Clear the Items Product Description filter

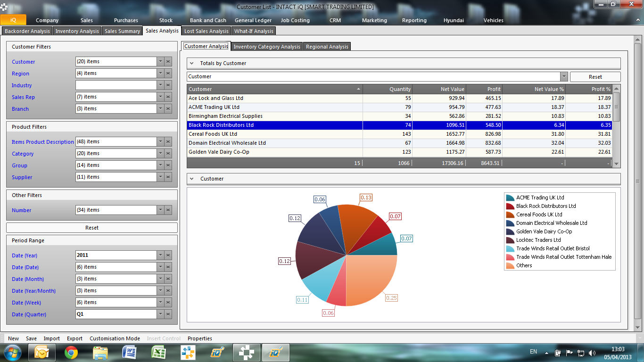click(168, 141)
